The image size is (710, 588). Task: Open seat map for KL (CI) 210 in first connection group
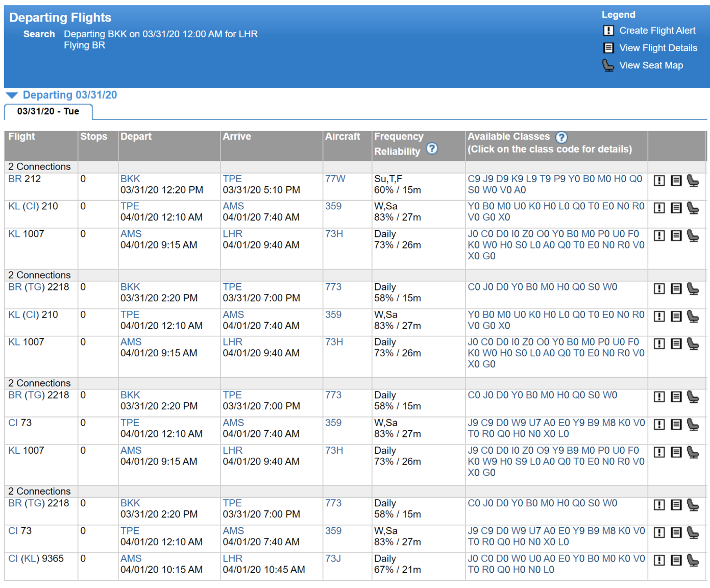coord(693,208)
